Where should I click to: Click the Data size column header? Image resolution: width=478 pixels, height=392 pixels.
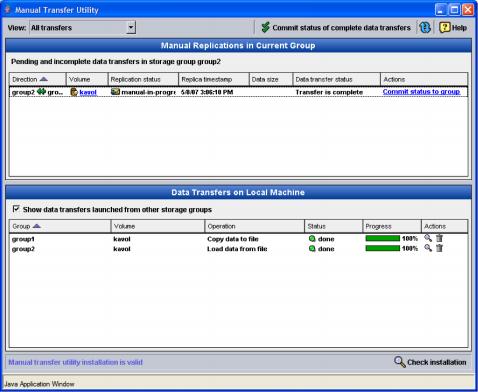[271, 79]
